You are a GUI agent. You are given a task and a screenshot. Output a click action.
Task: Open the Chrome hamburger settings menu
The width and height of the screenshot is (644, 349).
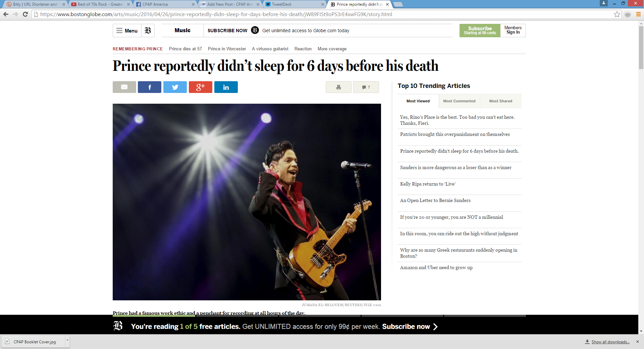coord(638,14)
